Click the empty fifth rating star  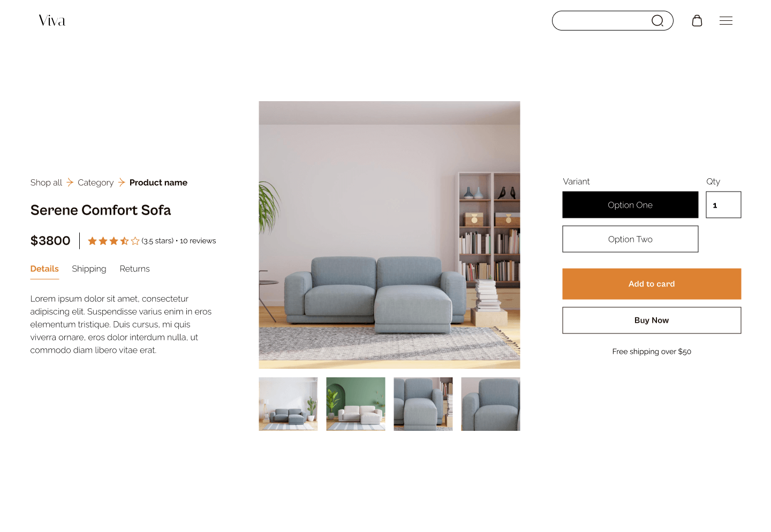pos(135,241)
